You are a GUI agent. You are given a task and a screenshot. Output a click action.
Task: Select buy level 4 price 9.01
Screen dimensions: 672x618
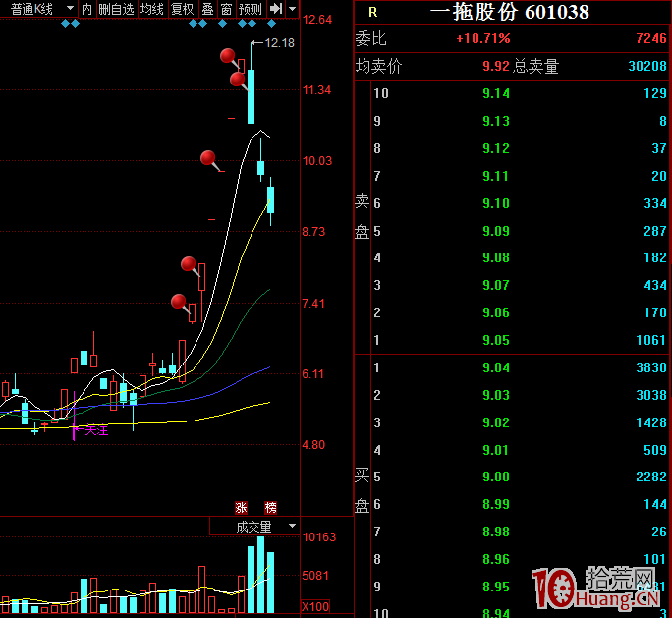(x=496, y=450)
